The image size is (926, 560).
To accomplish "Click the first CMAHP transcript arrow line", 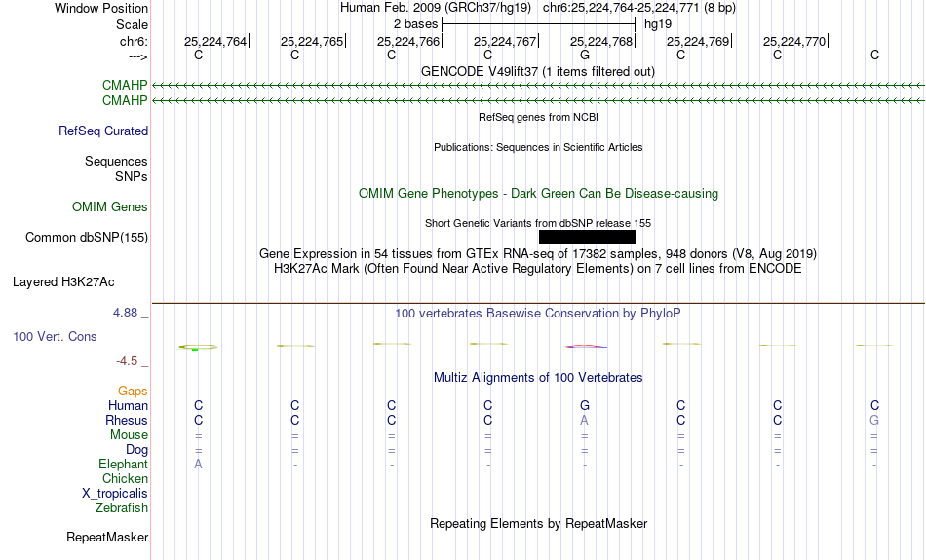I will click(538, 86).
